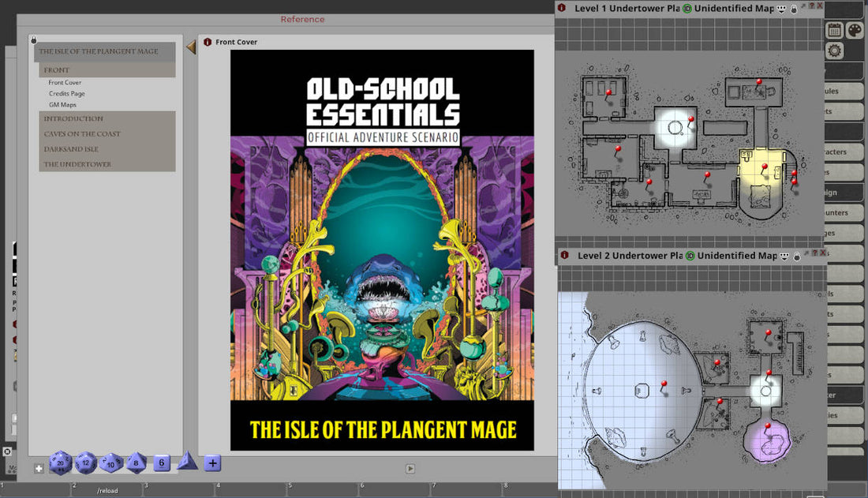The height and width of the screenshot is (498, 868).
Task: Open the GM Maps entry
Action: [62, 104]
